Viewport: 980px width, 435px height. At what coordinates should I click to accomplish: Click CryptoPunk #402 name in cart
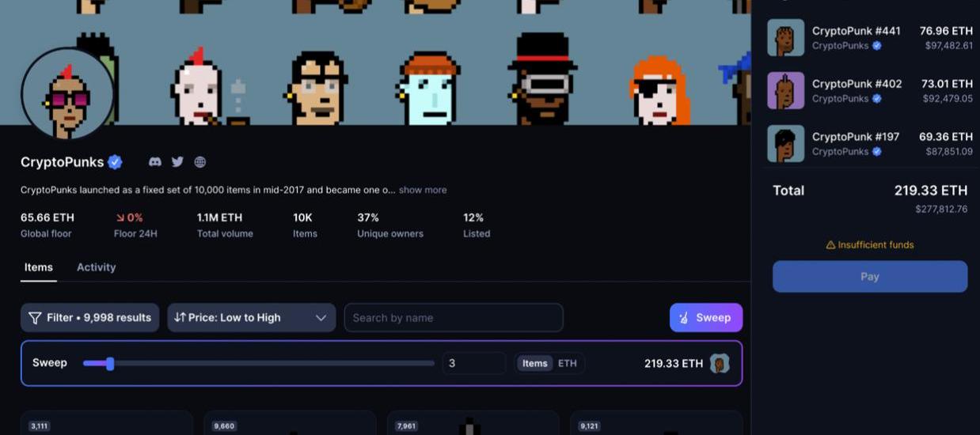[x=857, y=84]
